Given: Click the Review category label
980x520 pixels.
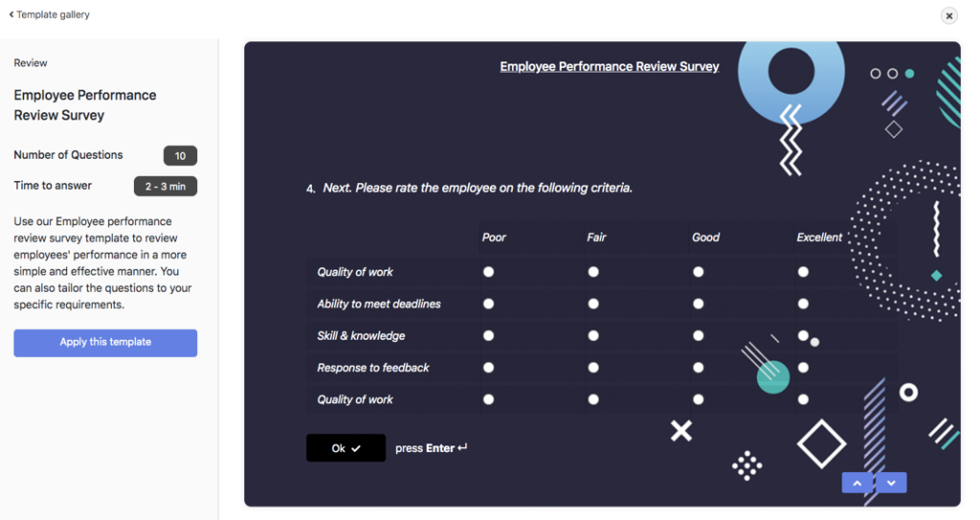Looking at the screenshot, I should (x=31, y=62).
